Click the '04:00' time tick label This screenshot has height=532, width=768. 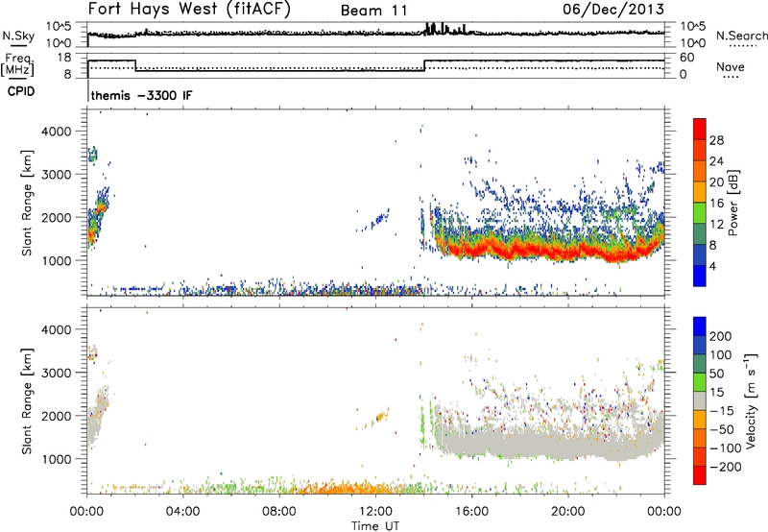click(182, 511)
